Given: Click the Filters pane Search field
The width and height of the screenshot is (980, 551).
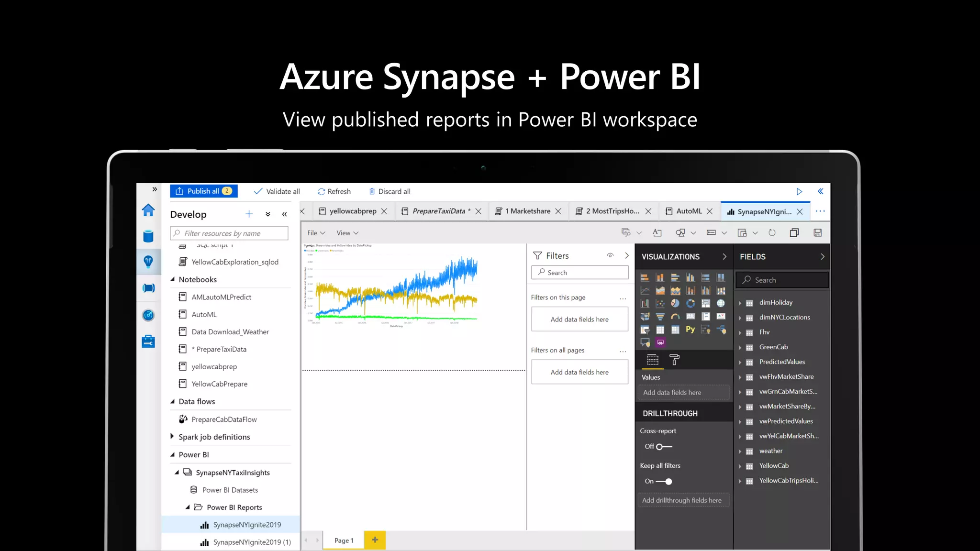Looking at the screenshot, I should [580, 272].
